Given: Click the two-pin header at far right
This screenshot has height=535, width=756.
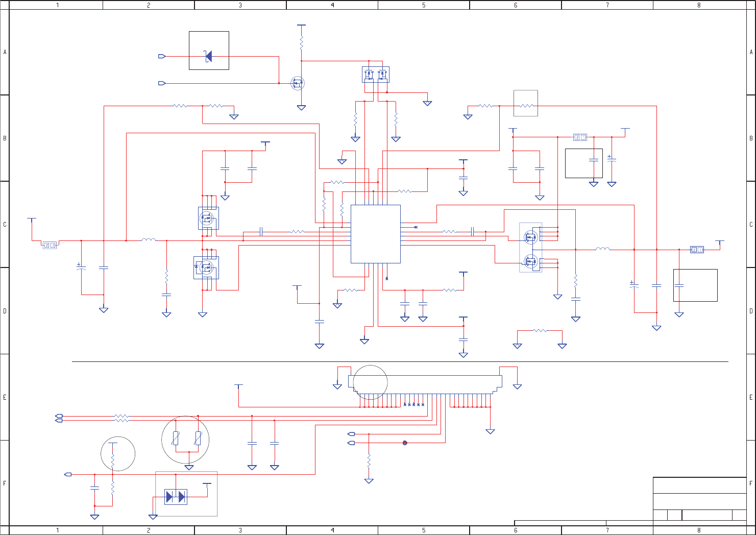Looking at the screenshot, I should 697,249.
